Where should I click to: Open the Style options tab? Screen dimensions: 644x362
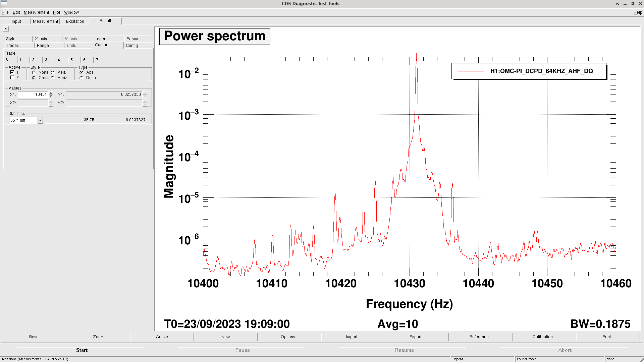click(x=18, y=39)
